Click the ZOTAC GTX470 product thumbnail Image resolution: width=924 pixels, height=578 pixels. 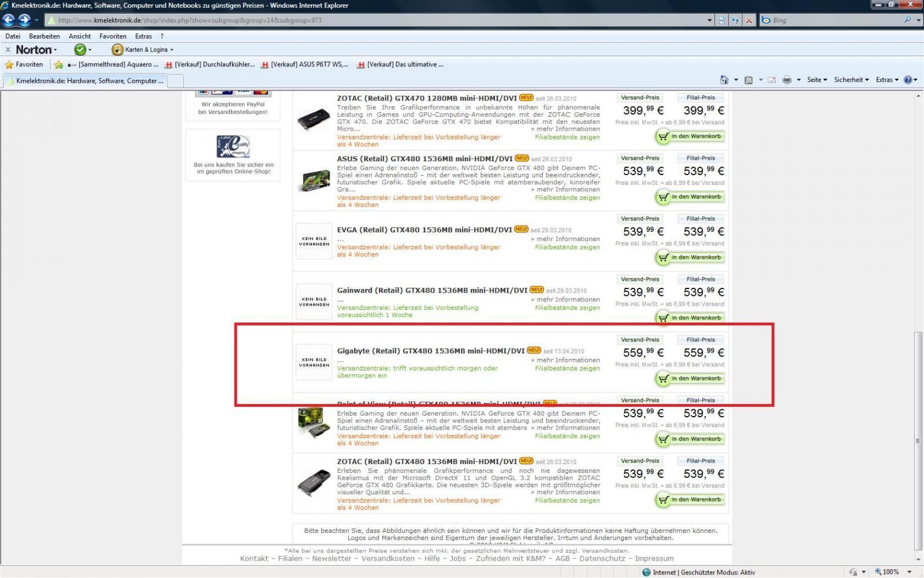314,120
